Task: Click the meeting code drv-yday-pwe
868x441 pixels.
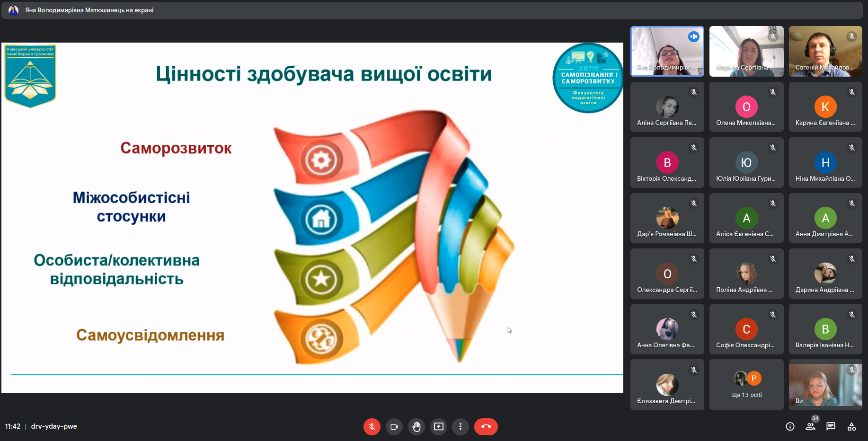Action: [x=54, y=426]
